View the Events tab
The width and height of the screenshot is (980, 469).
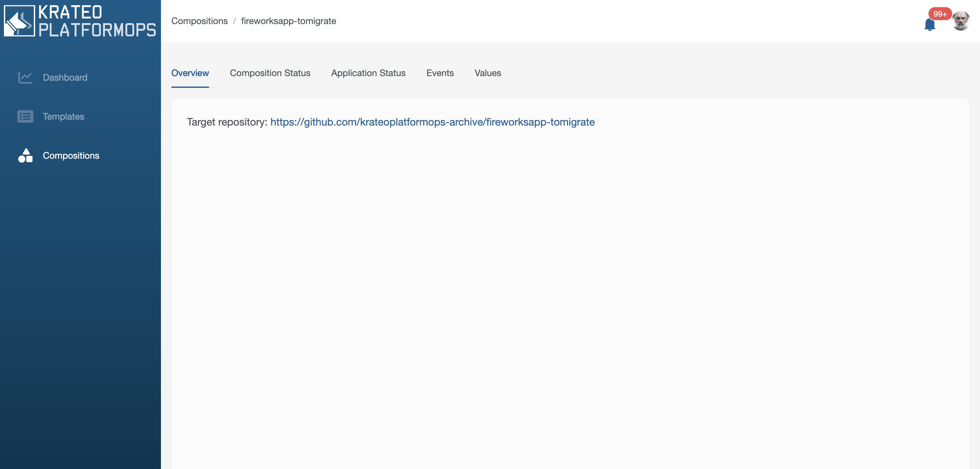440,73
